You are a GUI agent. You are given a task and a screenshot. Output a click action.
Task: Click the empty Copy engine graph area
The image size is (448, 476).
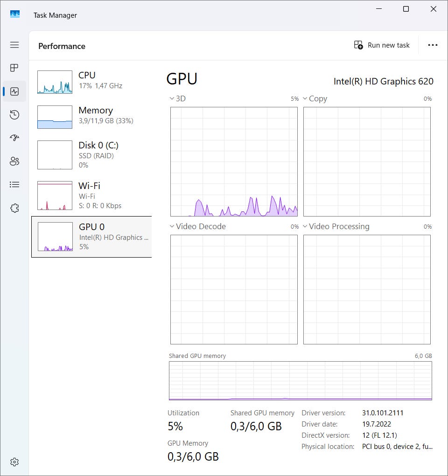point(367,161)
